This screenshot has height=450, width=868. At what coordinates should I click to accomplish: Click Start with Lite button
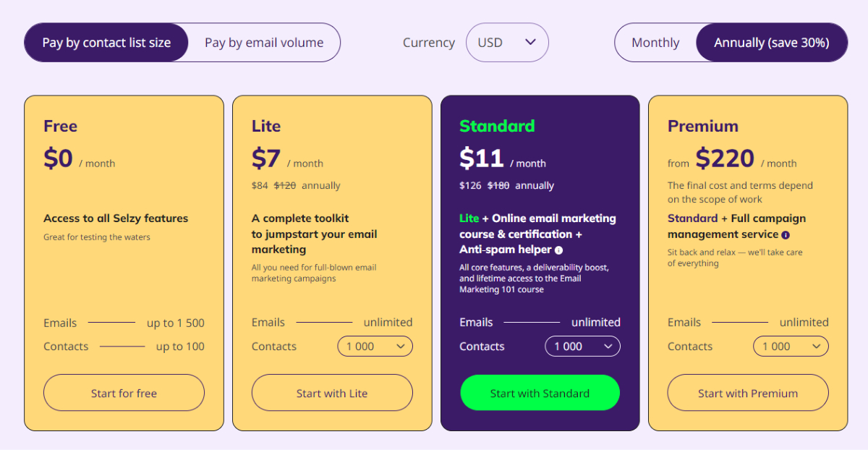click(x=332, y=394)
